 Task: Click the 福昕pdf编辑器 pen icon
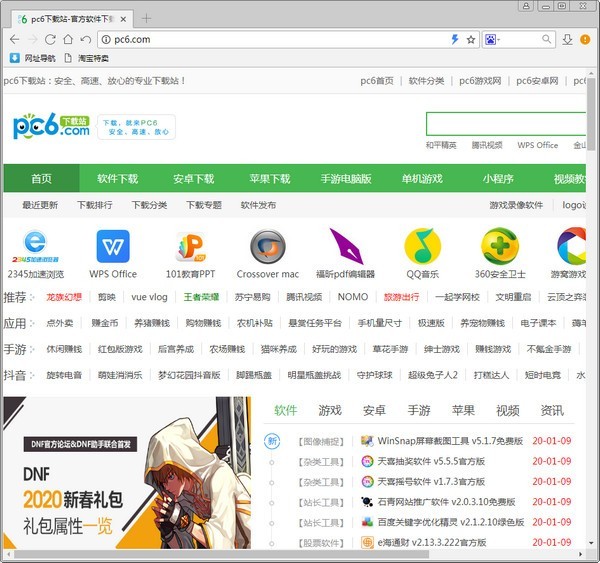(345, 246)
